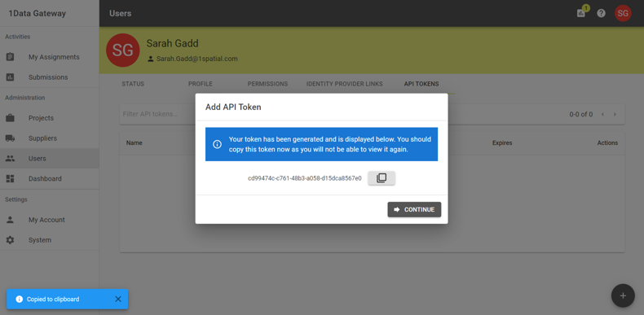Navigate to Submissions page
The width and height of the screenshot is (644, 315).
(x=49, y=77)
